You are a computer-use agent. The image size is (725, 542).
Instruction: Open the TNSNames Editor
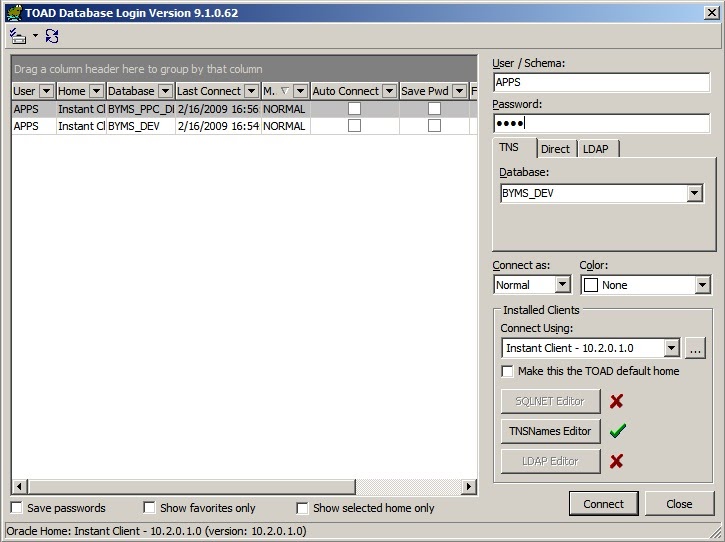(550, 431)
